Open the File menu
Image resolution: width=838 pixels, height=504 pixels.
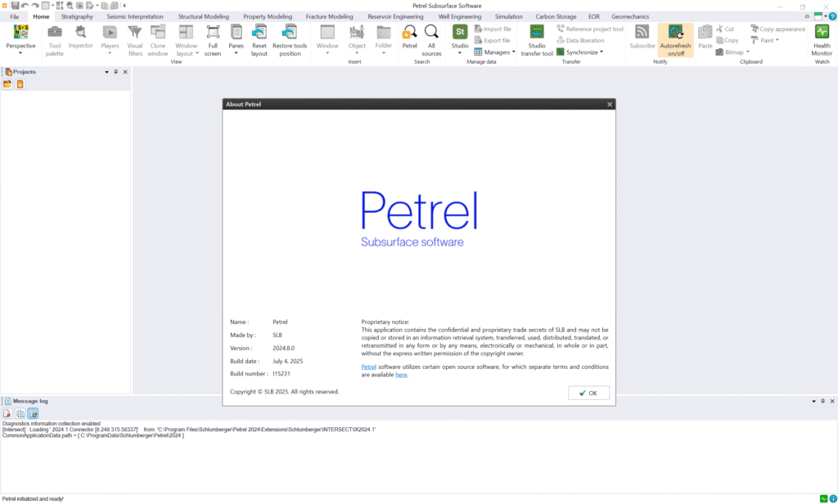(x=15, y=16)
